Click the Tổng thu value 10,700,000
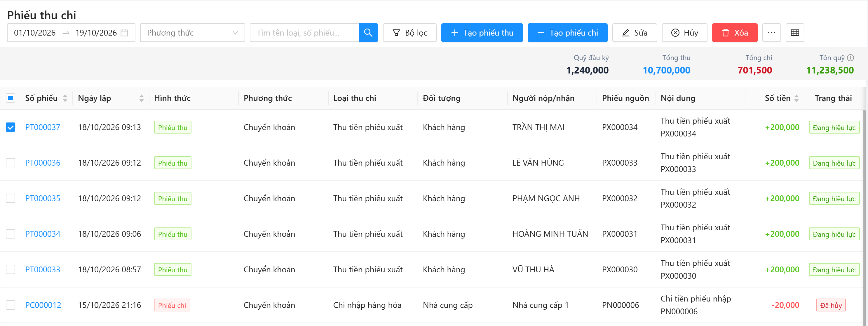 coord(666,70)
